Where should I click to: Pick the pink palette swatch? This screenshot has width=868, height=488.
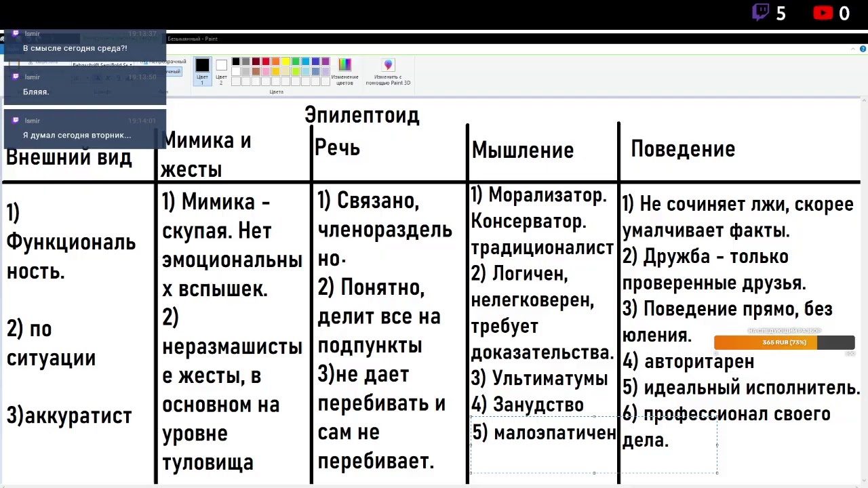(x=266, y=71)
